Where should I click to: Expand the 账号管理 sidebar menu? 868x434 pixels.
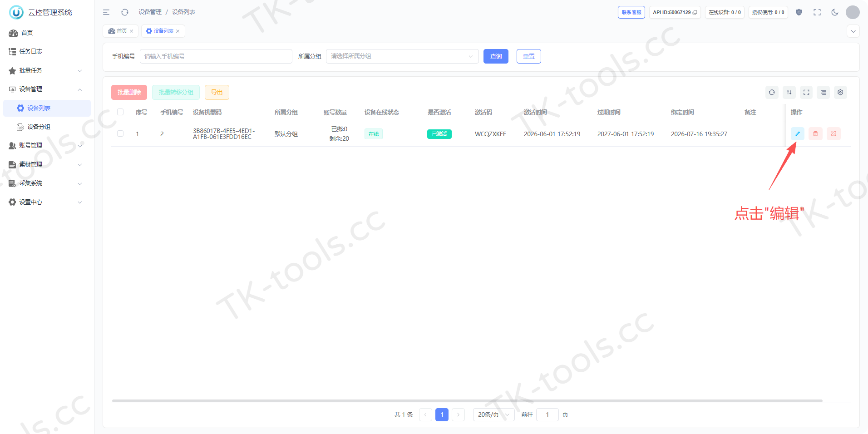coord(45,145)
